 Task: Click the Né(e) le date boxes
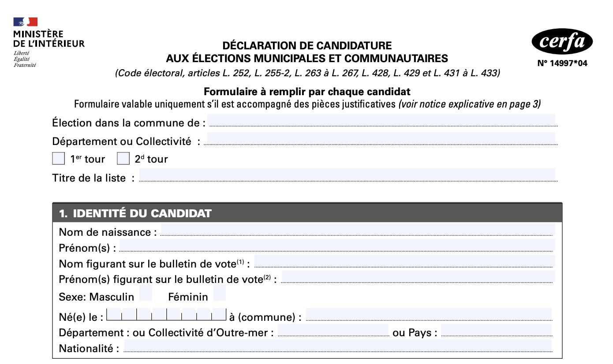click(x=166, y=314)
